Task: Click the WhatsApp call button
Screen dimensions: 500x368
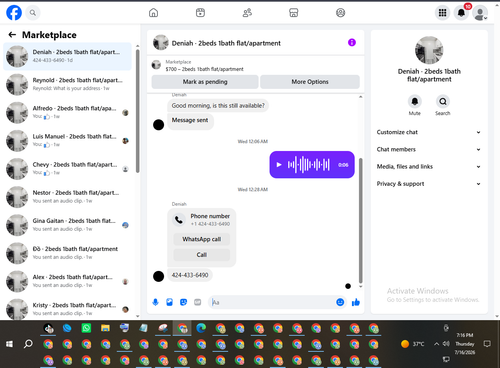Action: coord(202,239)
